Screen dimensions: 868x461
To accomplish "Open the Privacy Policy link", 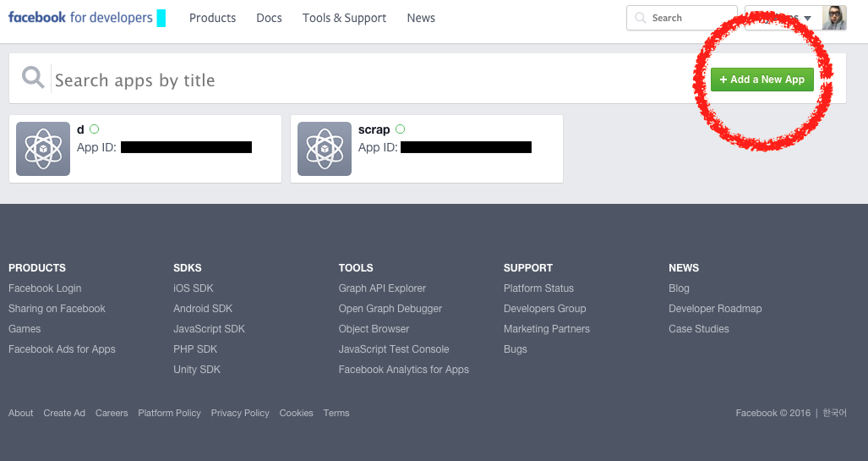I will click(x=240, y=413).
